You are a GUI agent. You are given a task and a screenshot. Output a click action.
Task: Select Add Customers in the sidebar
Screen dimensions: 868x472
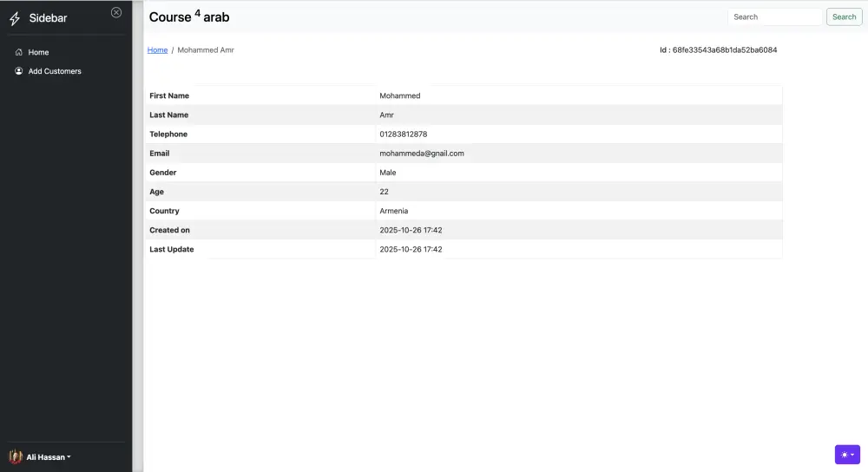tap(55, 71)
